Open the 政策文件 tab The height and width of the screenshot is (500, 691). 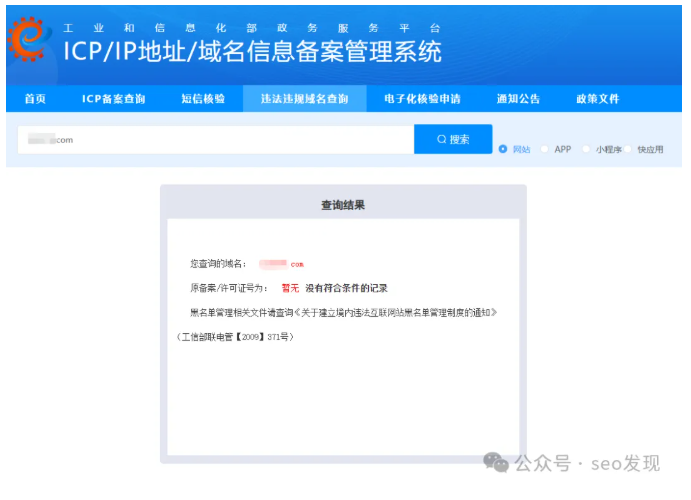pos(598,99)
